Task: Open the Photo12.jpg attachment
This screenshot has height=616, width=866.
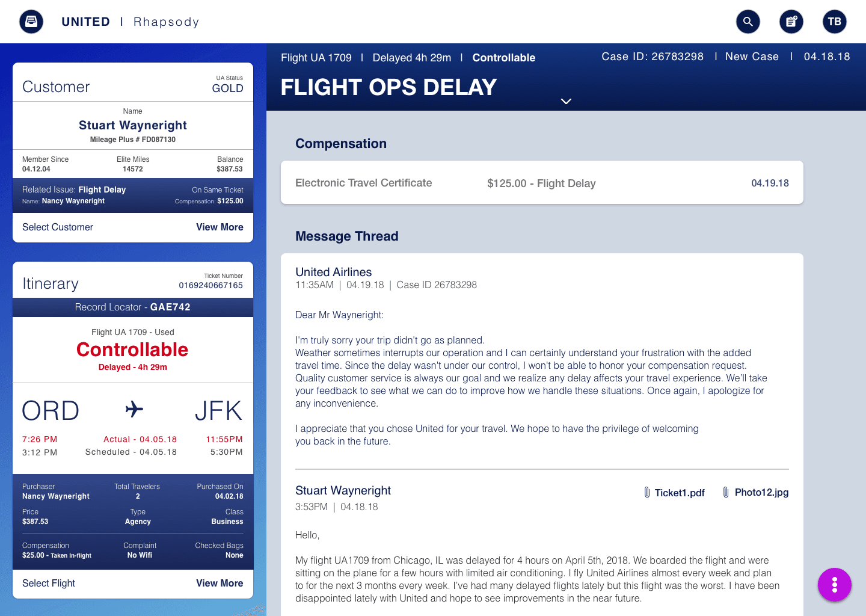Action: click(761, 492)
